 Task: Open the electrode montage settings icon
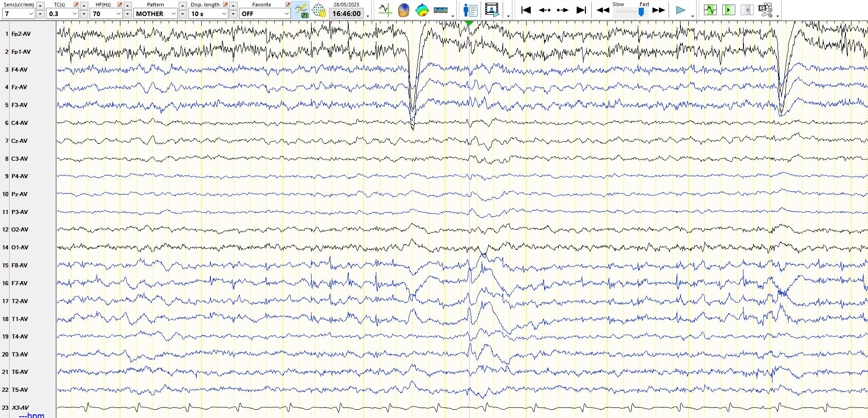pyautogui.click(x=318, y=10)
